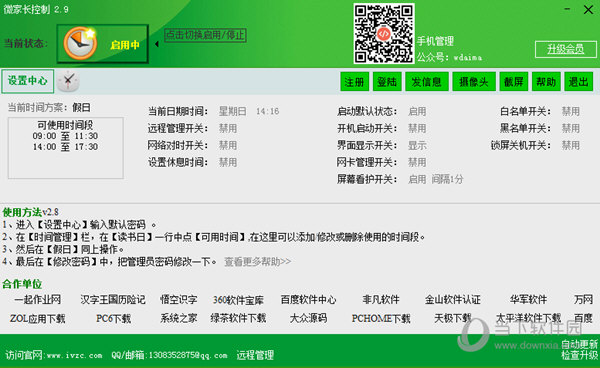This screenshot has height=368, width=600.
Task: Minimize the 微家长控制 window
Action: click(x=567, y=9)
